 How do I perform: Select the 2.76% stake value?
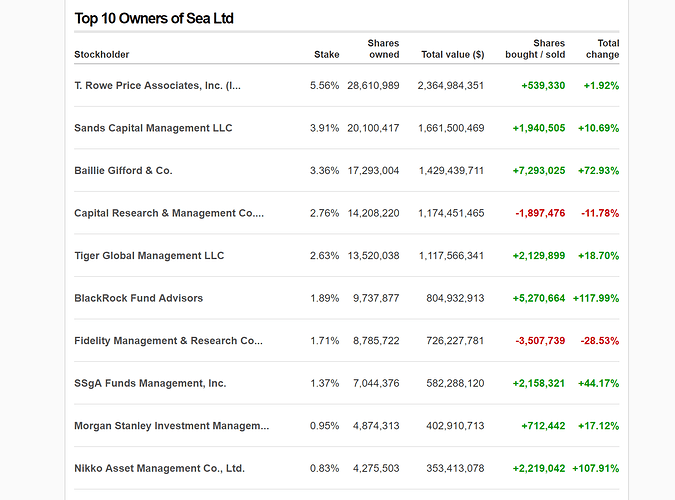pos(325,214)
